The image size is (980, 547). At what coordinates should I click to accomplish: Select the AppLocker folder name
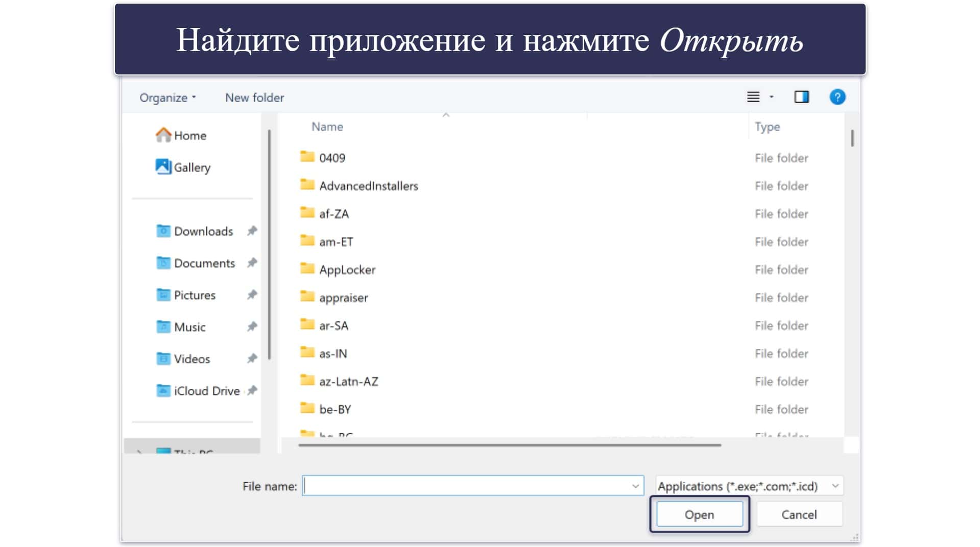pyautogui.click(x=347, y=270)
